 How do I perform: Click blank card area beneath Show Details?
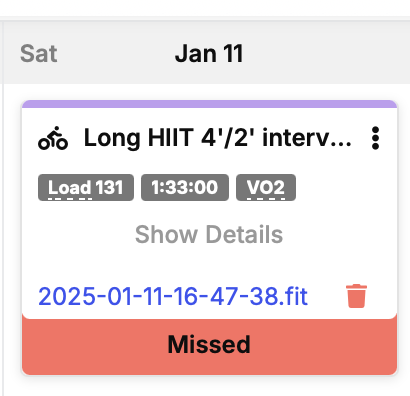pyautogui.click(x=210, y=263)
